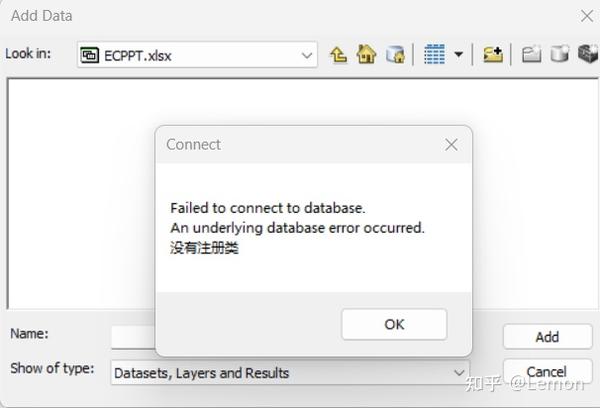Click the Connect dialog title bar
The image size is (600, 408).
click(298, 145)
